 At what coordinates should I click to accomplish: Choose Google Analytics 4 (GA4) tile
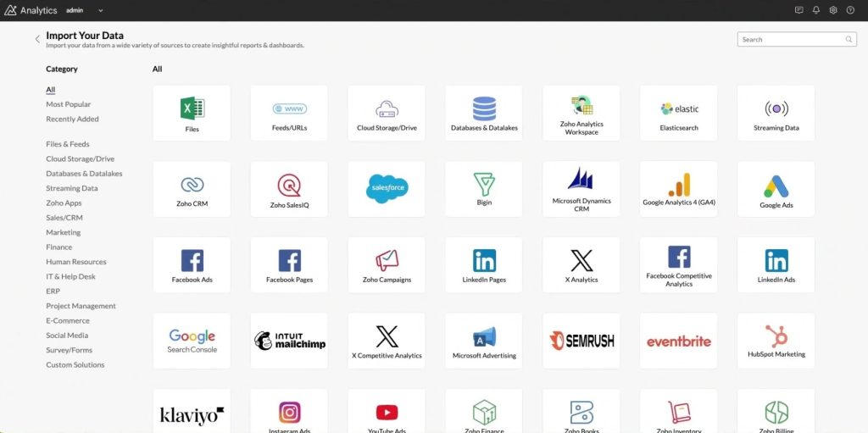pyautogui.click(x=679, y=189)
